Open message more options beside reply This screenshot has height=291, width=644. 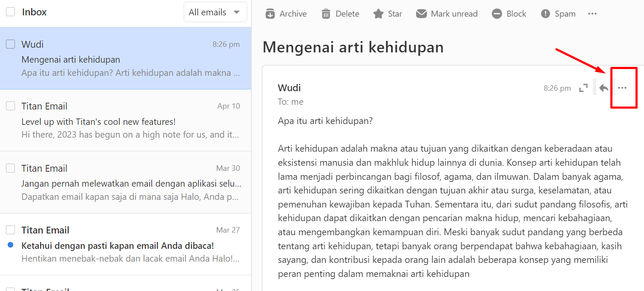tap(622, 88)
